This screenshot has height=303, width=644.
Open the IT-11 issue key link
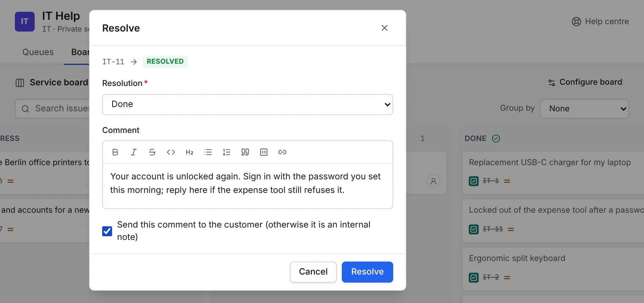[493, 229]
